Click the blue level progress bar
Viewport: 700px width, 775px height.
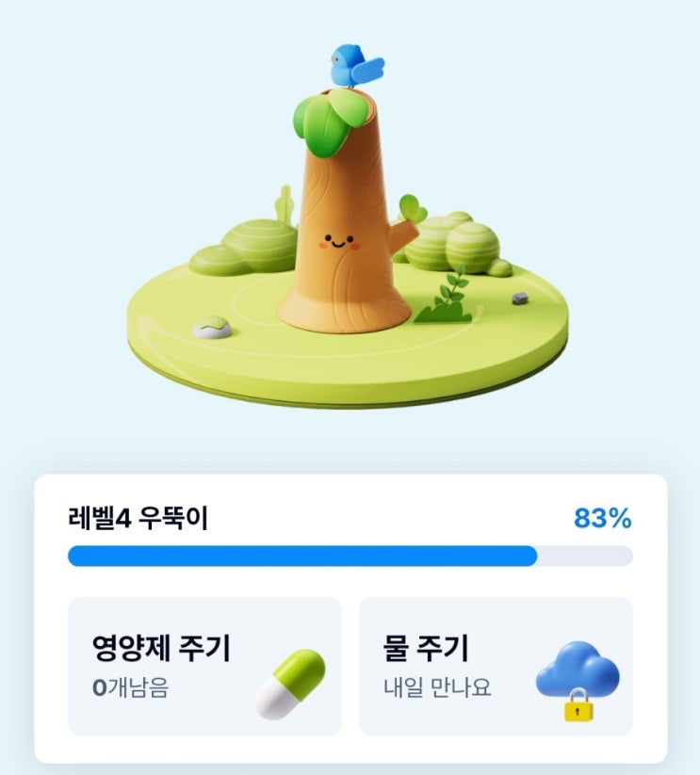(x=301, y=556)
